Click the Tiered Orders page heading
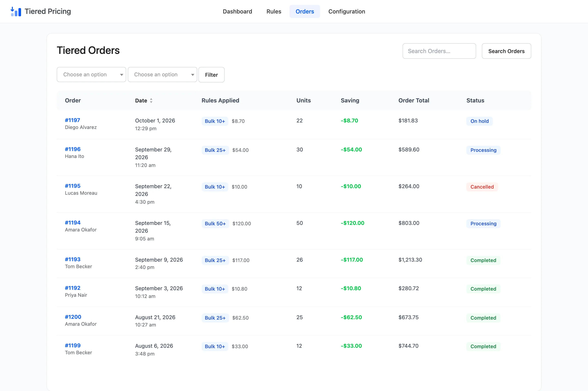 coord(88,50)
